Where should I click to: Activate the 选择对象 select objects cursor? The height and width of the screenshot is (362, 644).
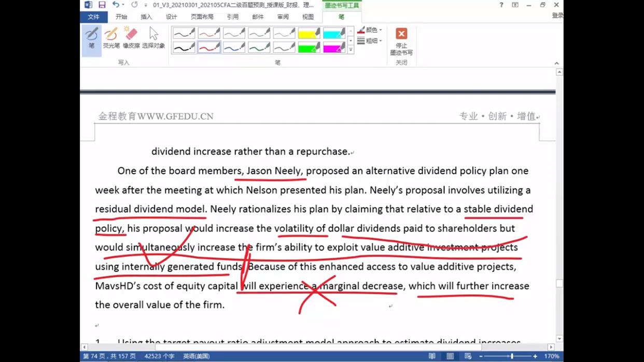coord(153,38)
